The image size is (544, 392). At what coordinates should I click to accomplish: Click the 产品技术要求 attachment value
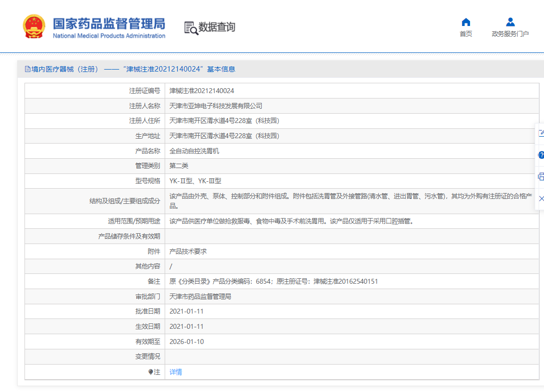pos(188,251)
